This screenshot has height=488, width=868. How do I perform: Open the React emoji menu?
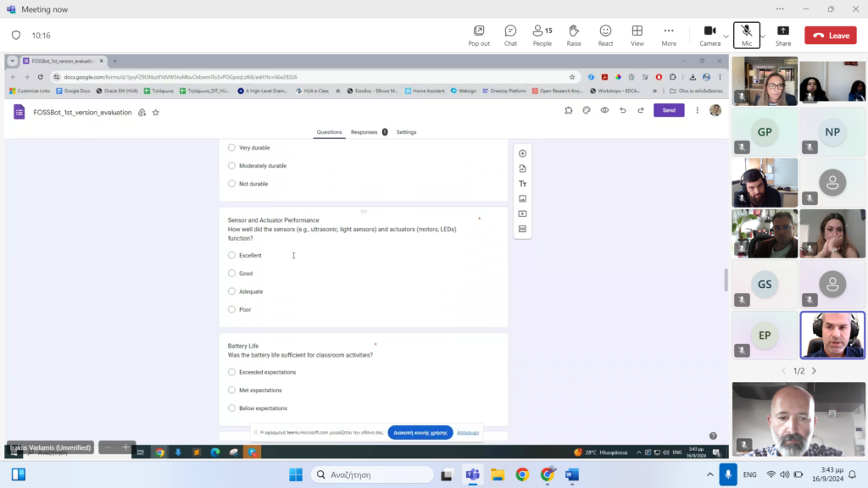605,36
